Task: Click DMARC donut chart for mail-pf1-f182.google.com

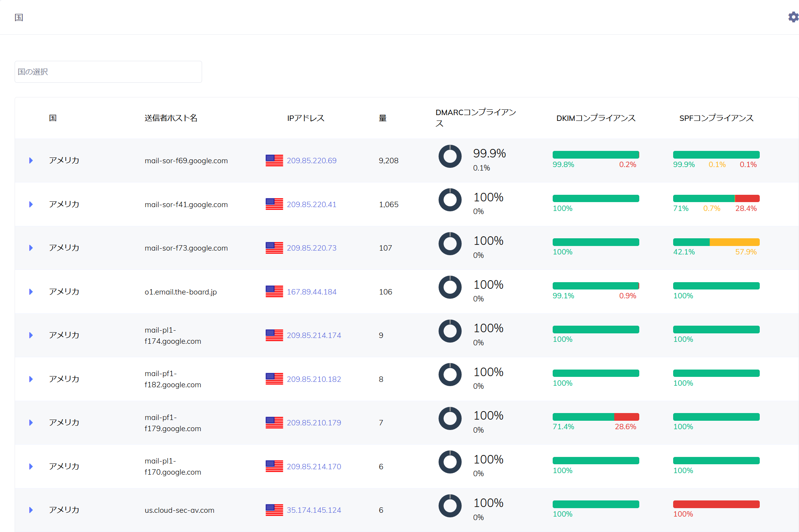Action: [x=450, y=375]
